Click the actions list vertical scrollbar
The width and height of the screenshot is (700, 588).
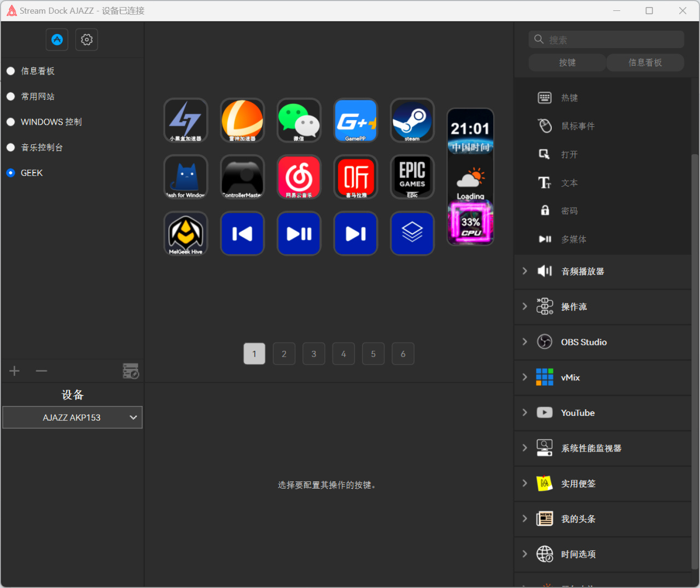[x=695, y=362]
